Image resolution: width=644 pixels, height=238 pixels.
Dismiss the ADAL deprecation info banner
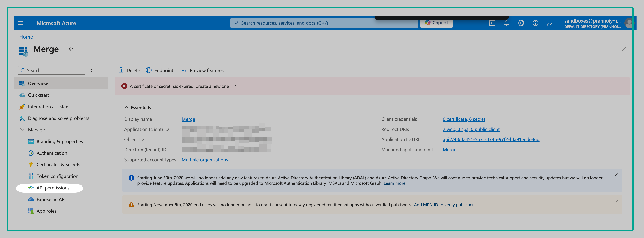click(x=616, y=175)
